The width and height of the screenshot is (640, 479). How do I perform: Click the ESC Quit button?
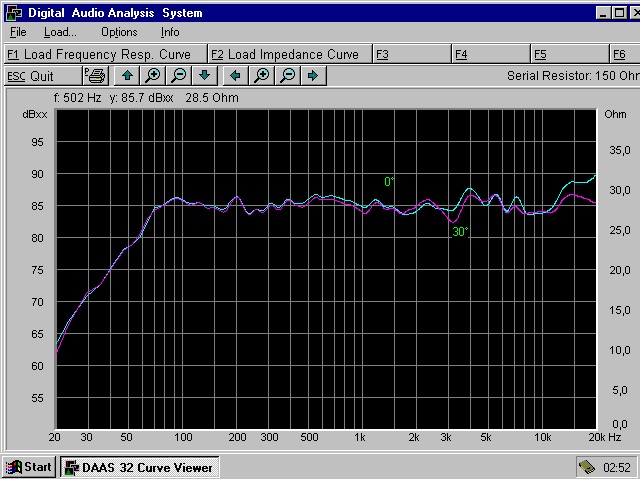42,76
